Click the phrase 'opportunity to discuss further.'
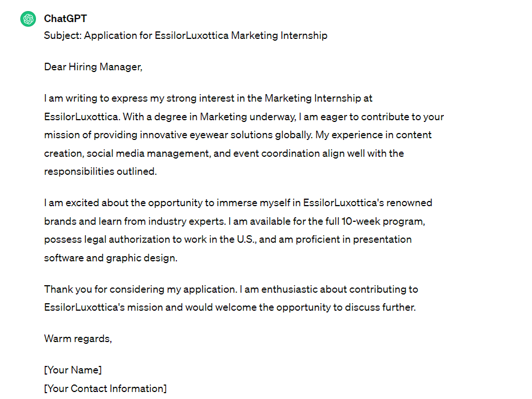The width and height of the screenshot is (532, 399). 346,308
